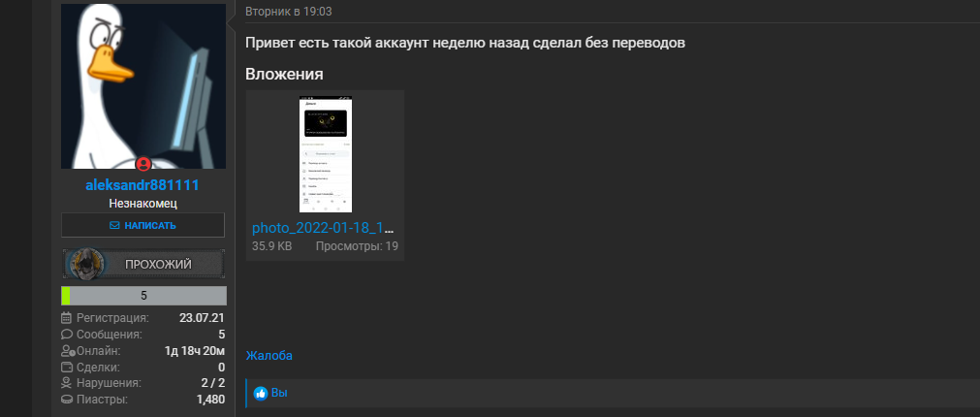Click the wallet icon next to Сделки
Image resolution: width=980 pixels, height=417 pixels.
[67, 367]
